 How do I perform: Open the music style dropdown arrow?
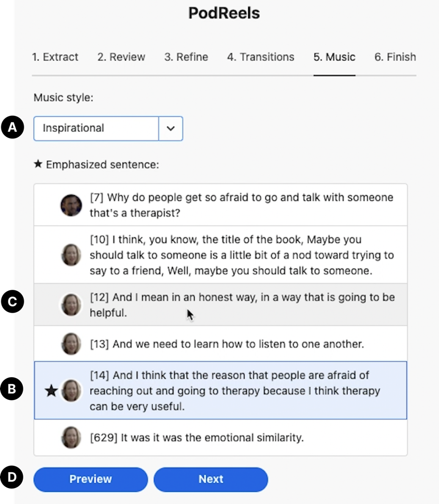coord(171,128)
